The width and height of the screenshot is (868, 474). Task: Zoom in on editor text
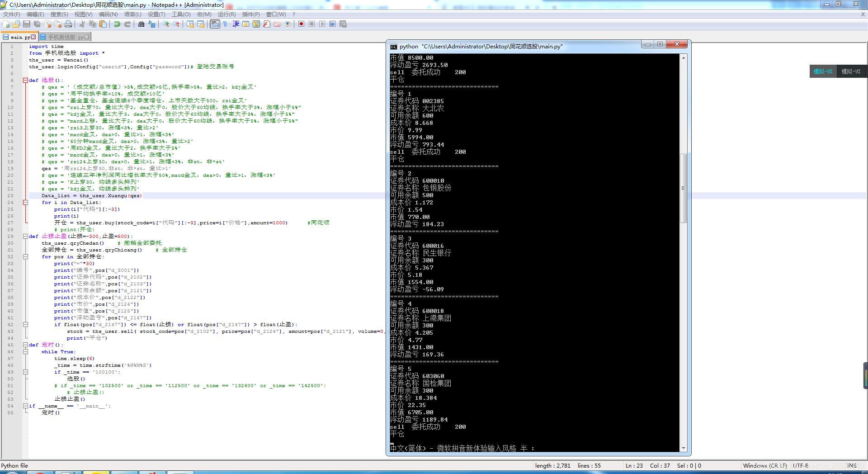click(x=166, y=24)
